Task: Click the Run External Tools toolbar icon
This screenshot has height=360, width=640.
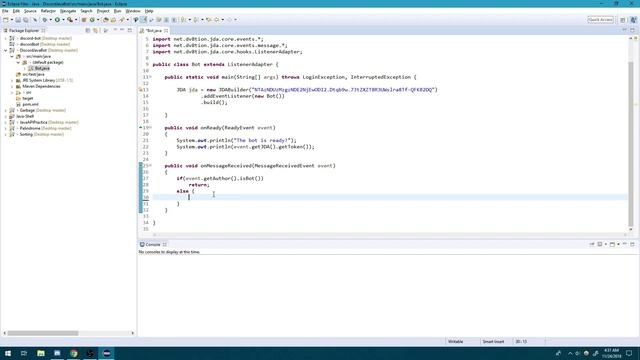Action: [70, 20]
